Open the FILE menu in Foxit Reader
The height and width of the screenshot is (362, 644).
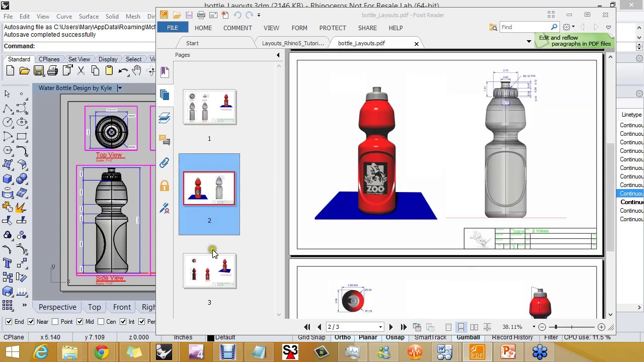click(172, 28)
